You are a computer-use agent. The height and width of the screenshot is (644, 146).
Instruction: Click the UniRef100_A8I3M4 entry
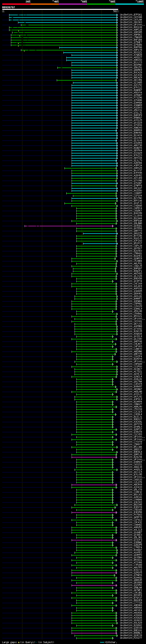click(x=131, y=80)
